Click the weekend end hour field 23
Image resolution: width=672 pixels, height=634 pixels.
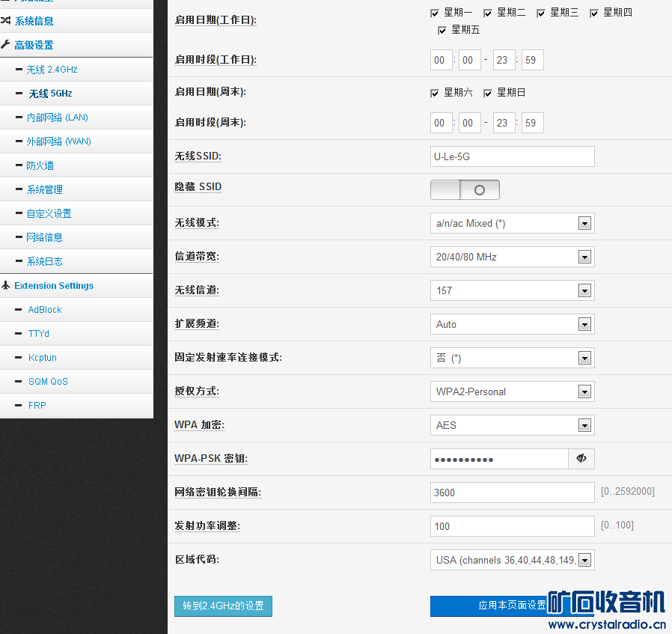tap(504, 123)
